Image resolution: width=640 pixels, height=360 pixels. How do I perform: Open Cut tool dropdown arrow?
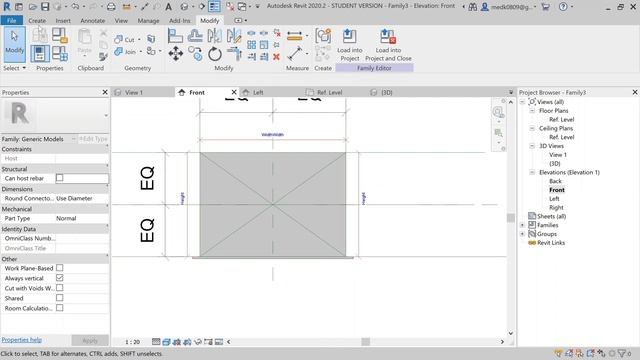tap(139, 40)
